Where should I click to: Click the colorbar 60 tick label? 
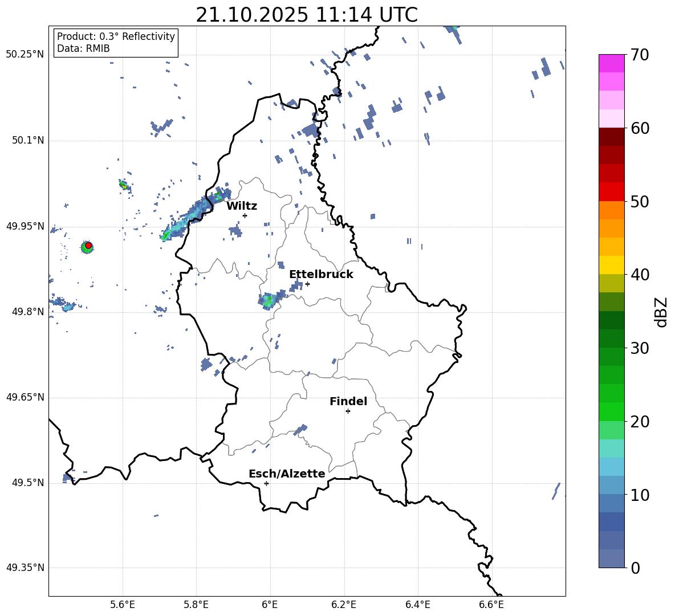[640, 128]
